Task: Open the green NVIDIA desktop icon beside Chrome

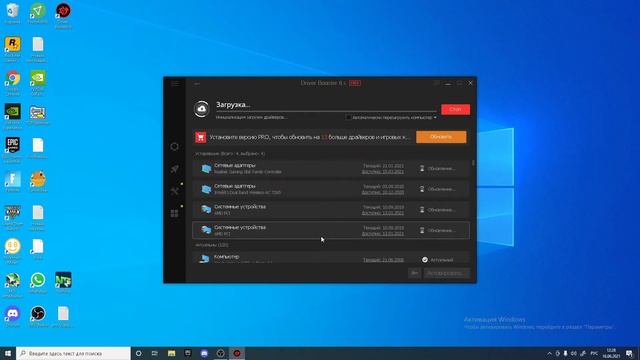Action: [x=38, y=83]
